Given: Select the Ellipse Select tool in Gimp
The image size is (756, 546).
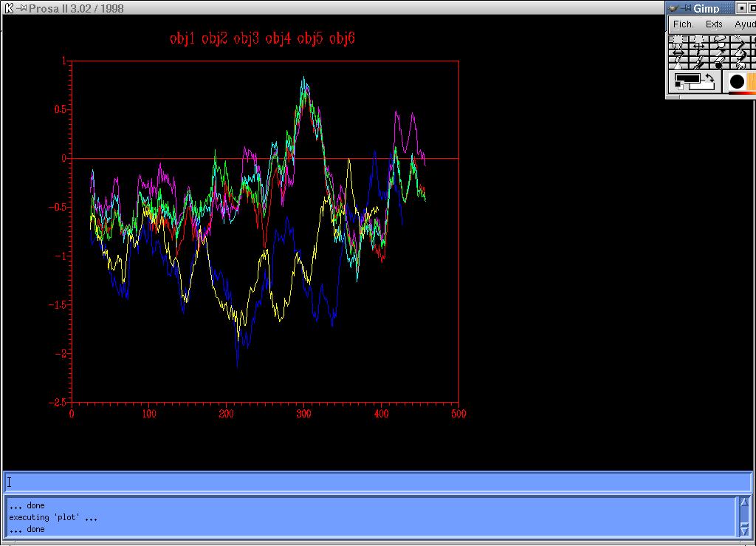Looking at the screenshot, I should coord(698,41).
